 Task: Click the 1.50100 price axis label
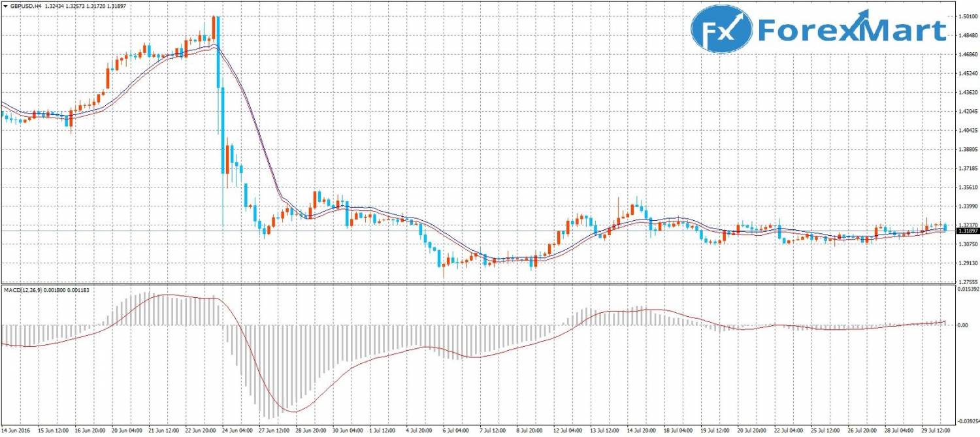click(967, 16)
